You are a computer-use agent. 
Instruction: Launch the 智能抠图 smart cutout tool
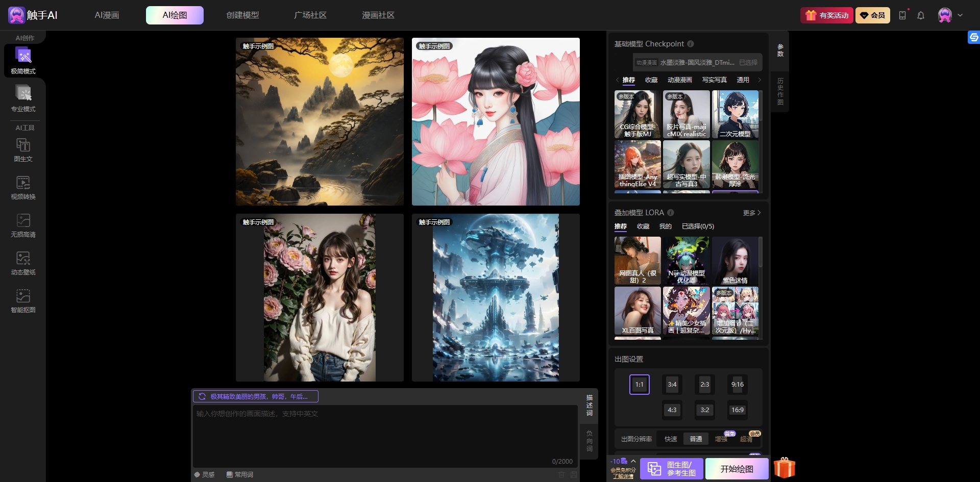pyautogui.click(x=23, y=301)
